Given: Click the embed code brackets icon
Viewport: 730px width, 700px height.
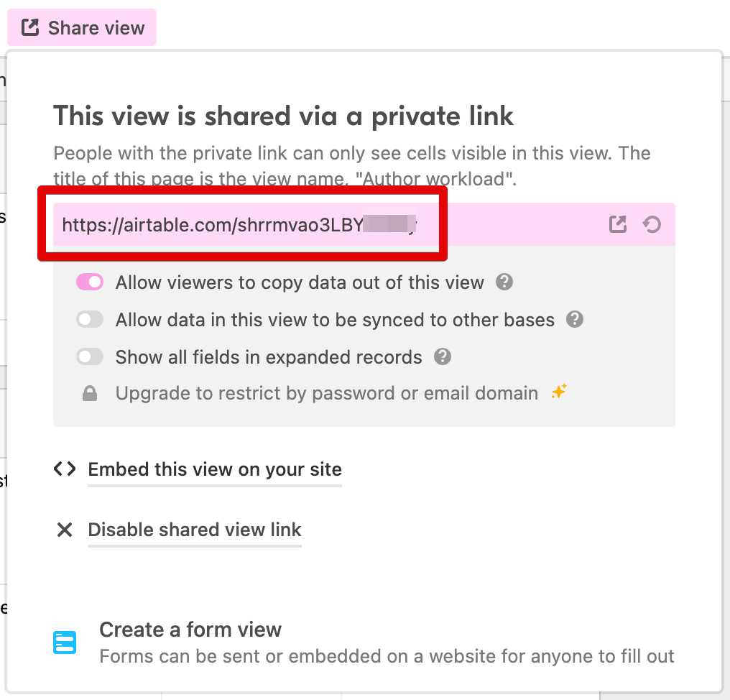Looking at the screenshot, I should pos(65,469).
